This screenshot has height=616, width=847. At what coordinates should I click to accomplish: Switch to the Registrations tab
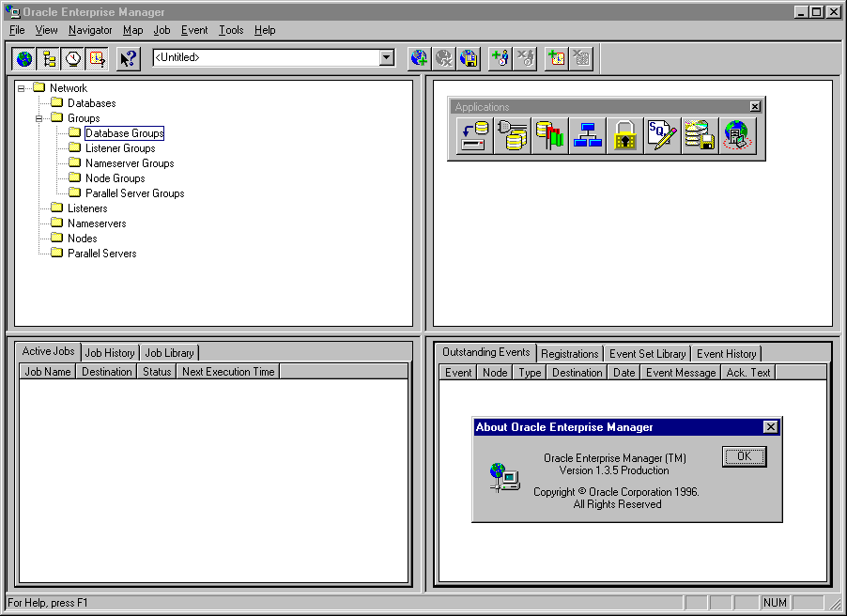click(570, 354)
